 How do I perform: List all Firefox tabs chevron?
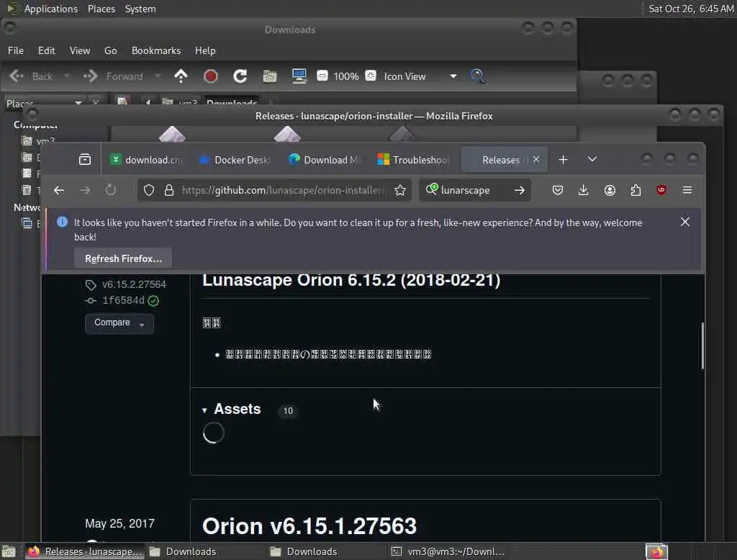(x=592, y=159)
